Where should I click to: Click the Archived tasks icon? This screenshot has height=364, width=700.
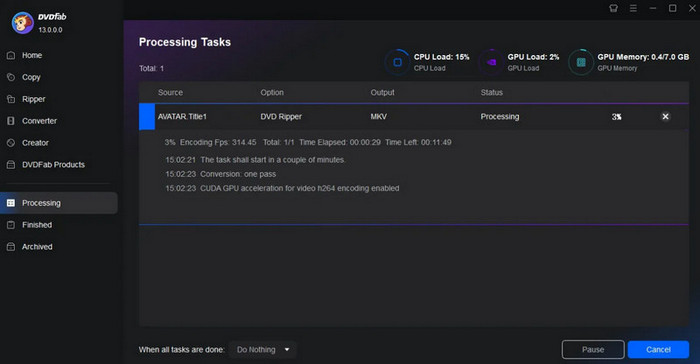[11, 247]
